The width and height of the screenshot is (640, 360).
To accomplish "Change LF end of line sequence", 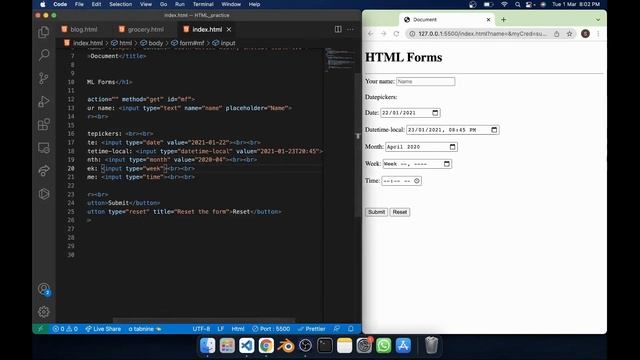I will pos(221,329).
